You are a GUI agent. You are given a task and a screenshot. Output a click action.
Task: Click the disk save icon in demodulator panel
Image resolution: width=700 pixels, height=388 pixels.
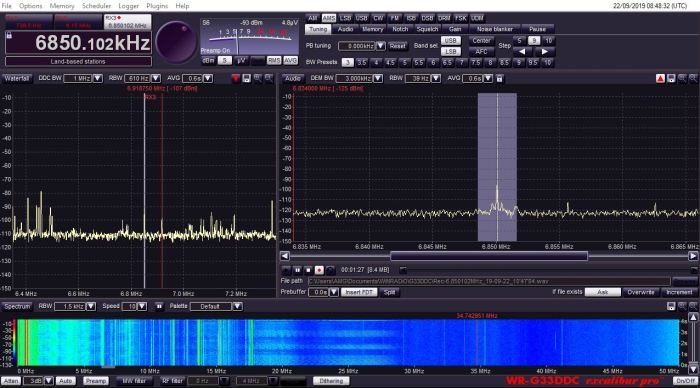[671, 79]
